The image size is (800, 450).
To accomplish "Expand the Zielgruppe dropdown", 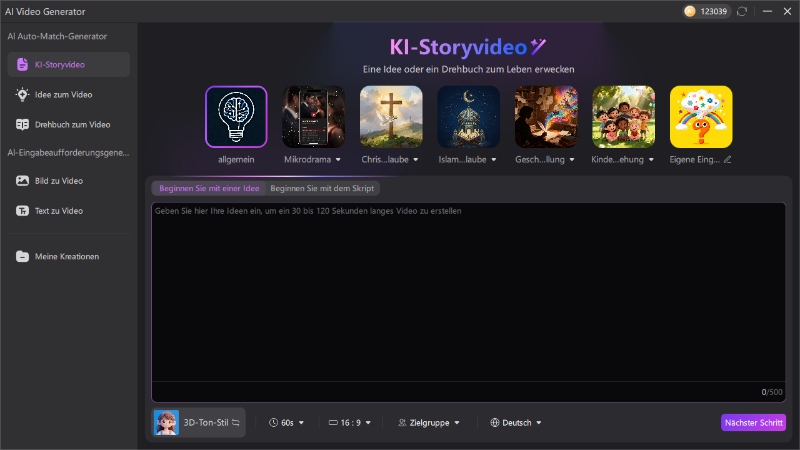I will tap(429, 423).
